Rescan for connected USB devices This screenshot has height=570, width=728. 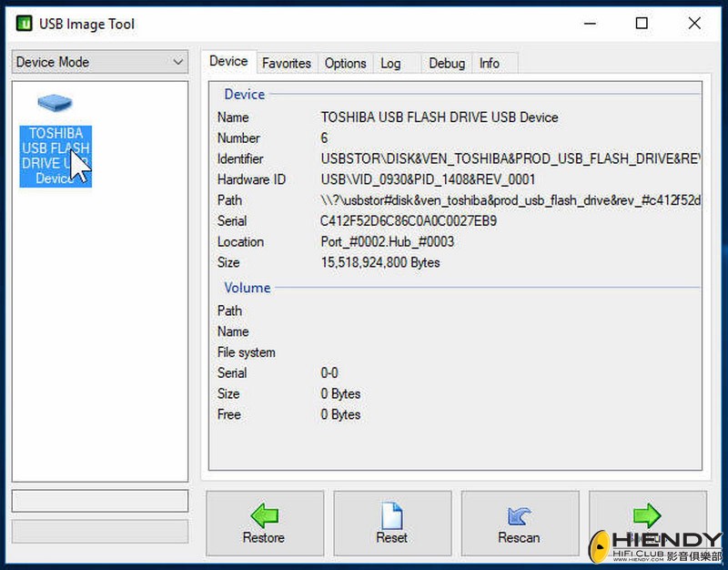tap(519, 524)
